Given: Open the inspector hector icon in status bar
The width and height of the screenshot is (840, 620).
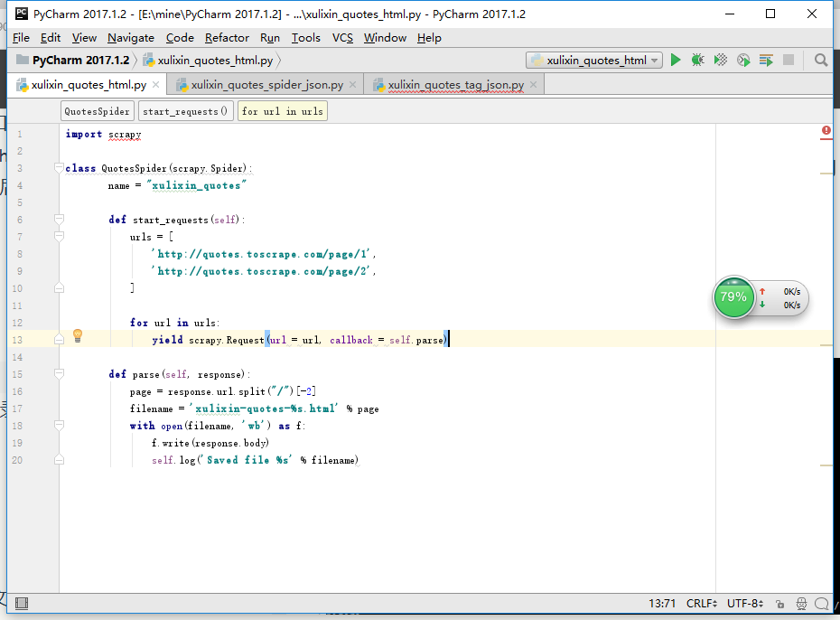Looking at the screenshot, I should point(801,604).
